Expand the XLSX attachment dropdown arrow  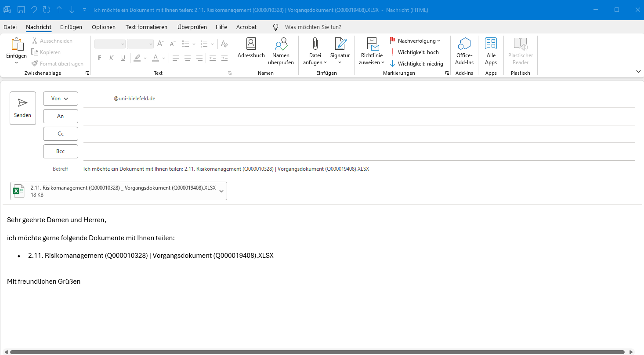tap(221, 191)
